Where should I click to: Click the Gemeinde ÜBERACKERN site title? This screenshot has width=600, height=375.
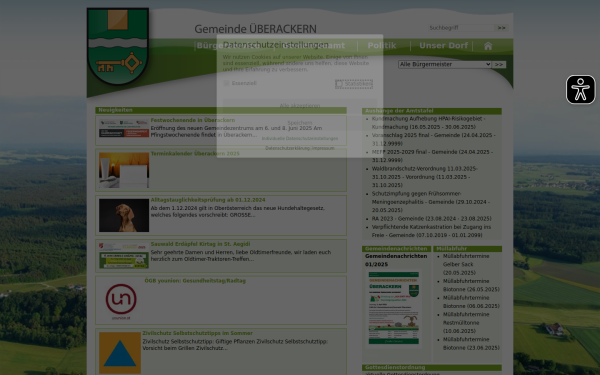(x=255, y=29)
